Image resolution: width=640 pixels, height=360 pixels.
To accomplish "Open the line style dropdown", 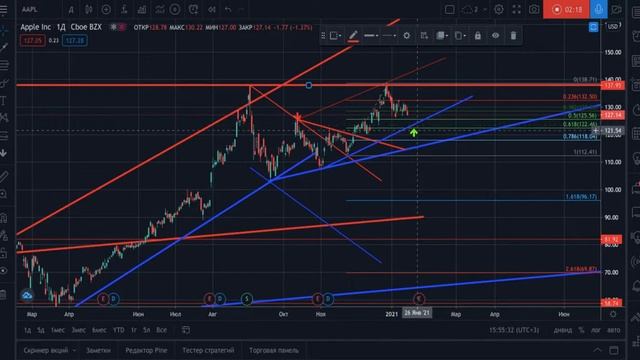I will 389,36.
